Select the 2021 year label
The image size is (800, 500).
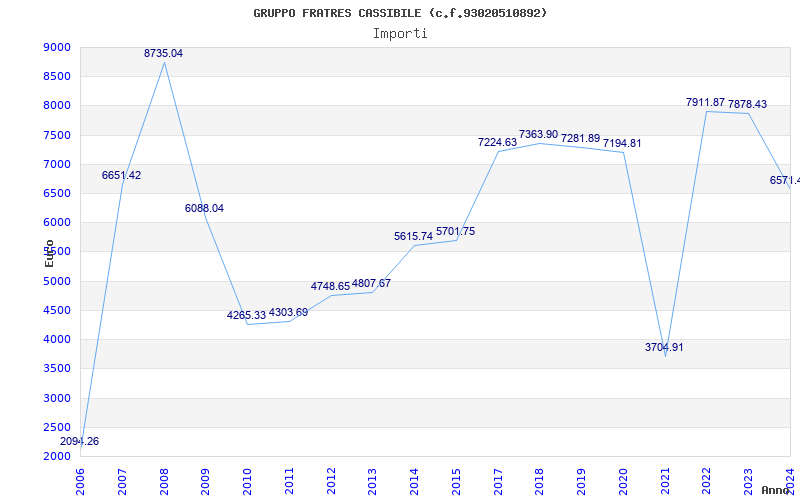tap(665, 481)
